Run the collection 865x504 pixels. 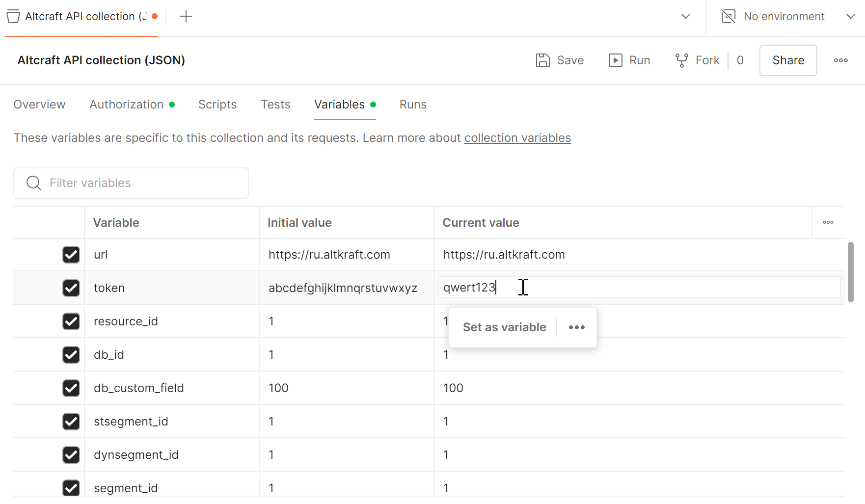(x=629, y=60)
